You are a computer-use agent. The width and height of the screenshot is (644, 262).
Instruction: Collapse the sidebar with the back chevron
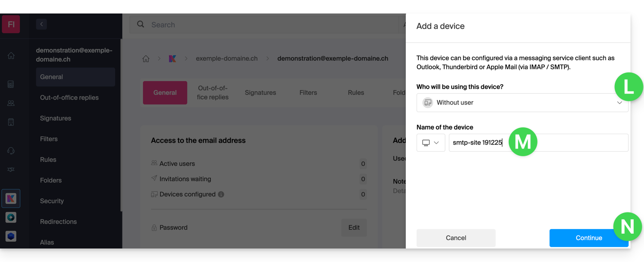click(41, 24)
